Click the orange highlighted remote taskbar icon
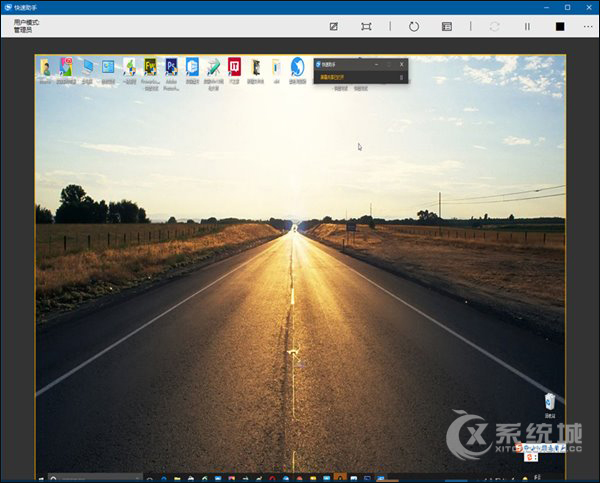This screenshot has height=483, width=600. pos(340,477)
